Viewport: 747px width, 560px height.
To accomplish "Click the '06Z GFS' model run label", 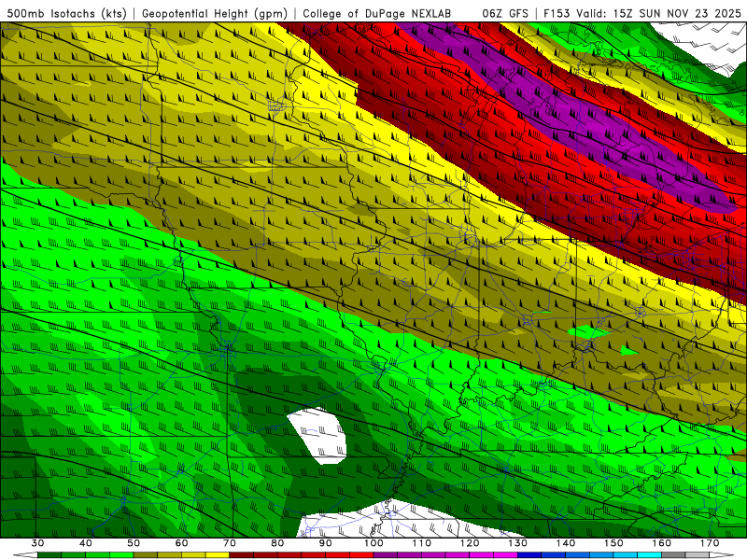I will pos(505,13).
